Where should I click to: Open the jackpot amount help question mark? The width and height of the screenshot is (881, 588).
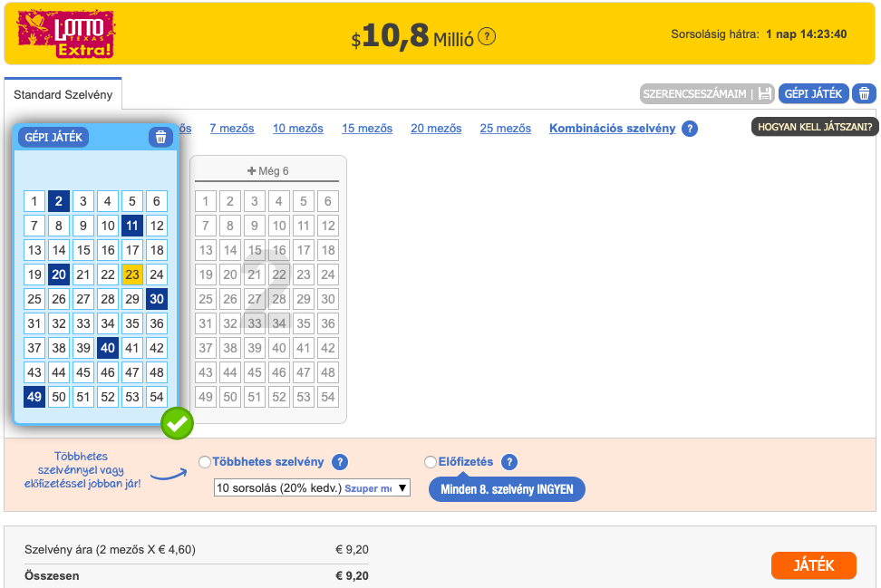pyautogui.click(x=487, y=36)
